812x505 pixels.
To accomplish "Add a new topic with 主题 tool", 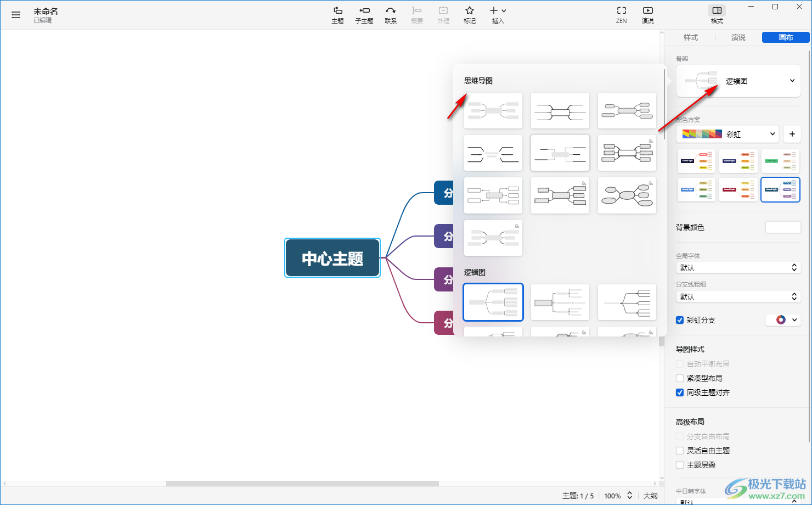I will (x=337, y=15).
